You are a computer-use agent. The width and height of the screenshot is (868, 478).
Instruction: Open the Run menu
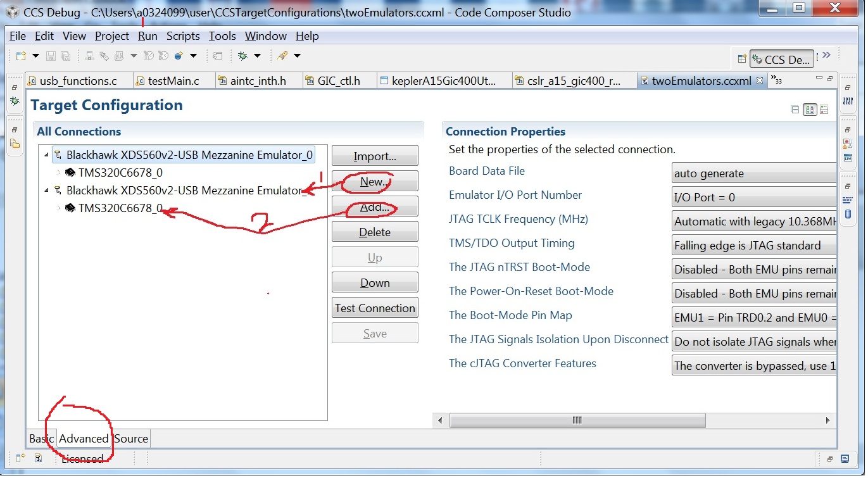[148, 36]
